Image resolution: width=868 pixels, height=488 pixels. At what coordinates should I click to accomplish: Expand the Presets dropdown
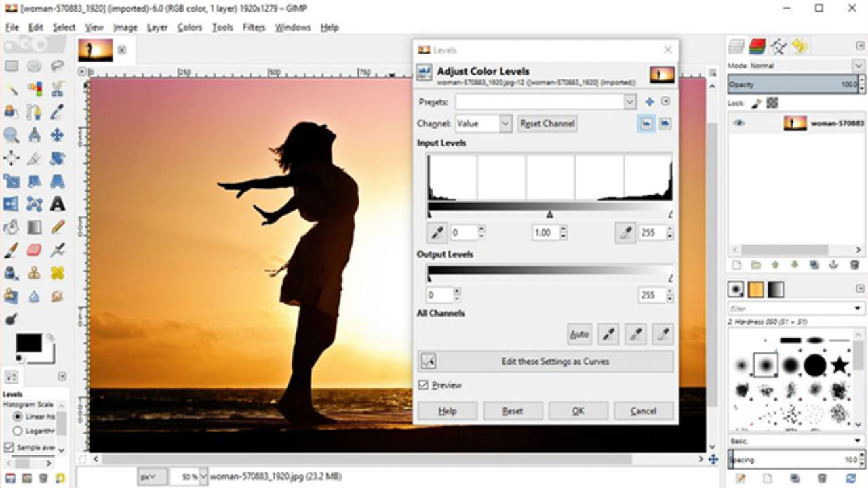[x=630, y=102]
